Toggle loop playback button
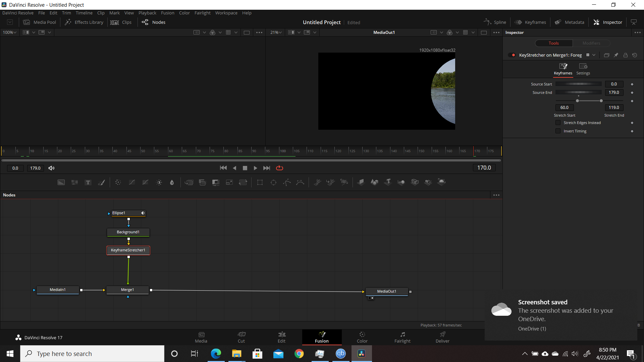 pyautogui.click(x=279, y=168)
